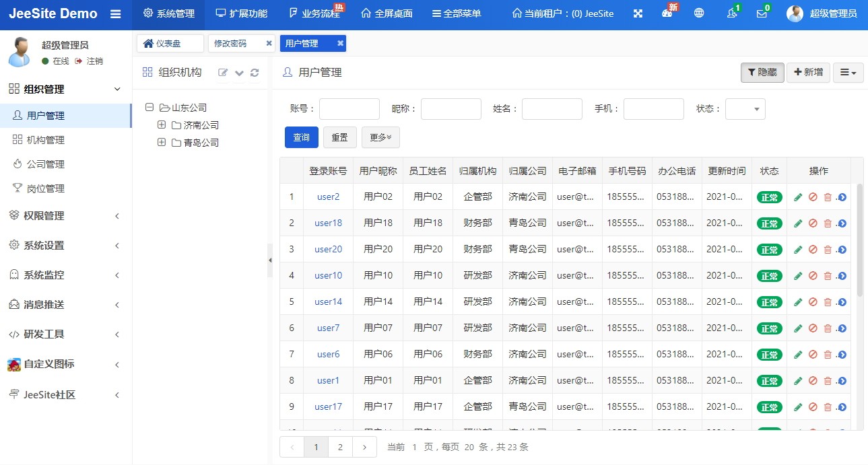Screen dimensions: 868x465
Task: Switch to the 修改密码 tab
Action: coord(231,44)
